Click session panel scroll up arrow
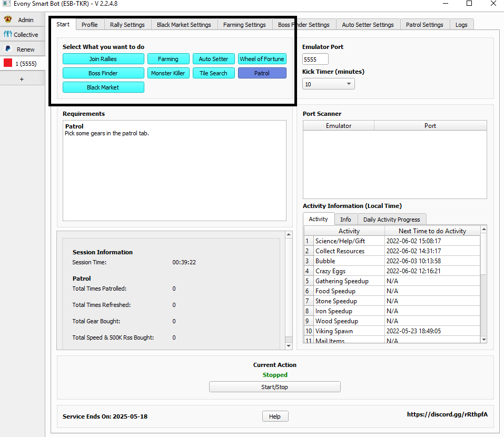The height and width of the screenshot is (437, 504). click(289, 235)
